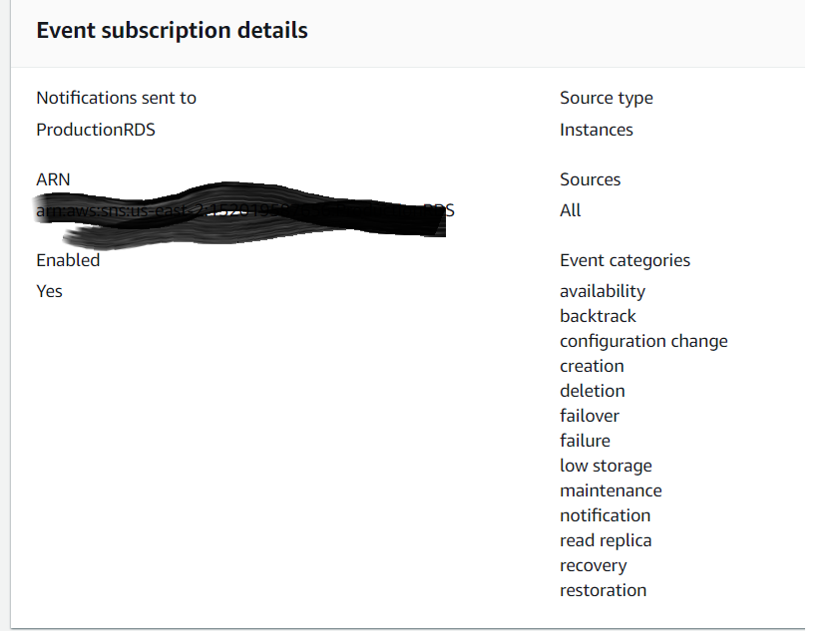Screen dimensions: 839x644
Task: Select the failover event category
Action: click(x=590, y=416)
